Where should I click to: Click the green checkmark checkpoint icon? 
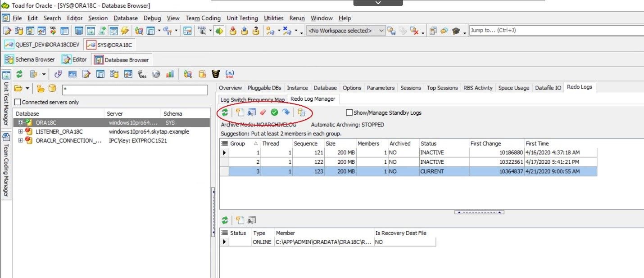[274, 112]
